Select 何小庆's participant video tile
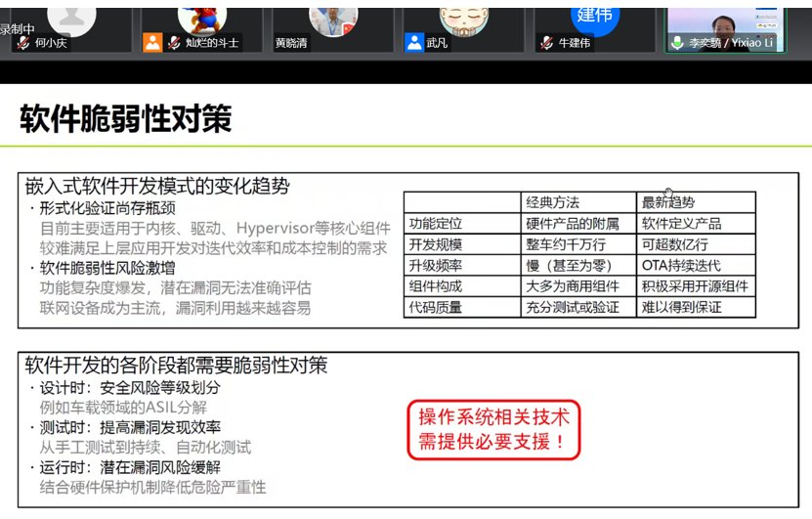Image resolution: width=812 pixels, height=519 pixels. [x=71, y=20]
